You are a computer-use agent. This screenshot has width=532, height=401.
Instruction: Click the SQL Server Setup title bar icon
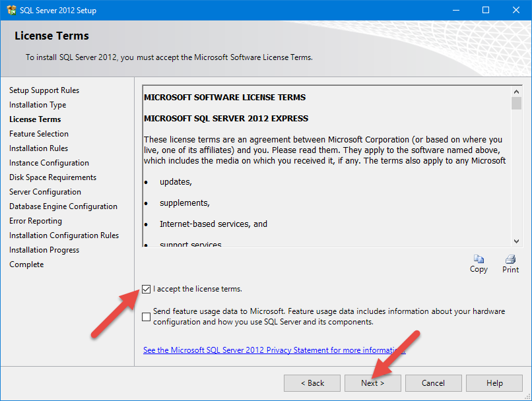coord(11,10)
